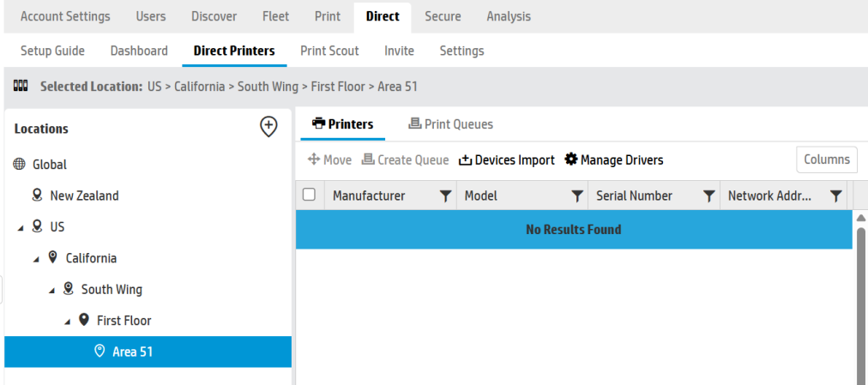
Task: Collapse the South Wing node
Action: [x=51, y=290]
